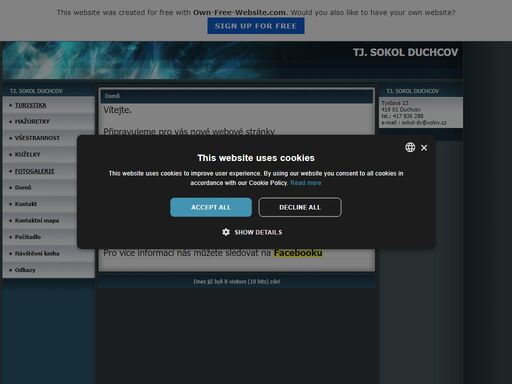Open FOTOGALERIE in the left menu
This screenshot has height=384, width=512.
[34, 171]
